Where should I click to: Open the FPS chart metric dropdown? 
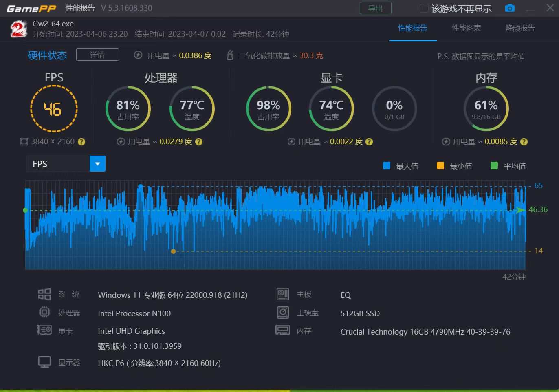pyautogui.click(x=97, y=164)
